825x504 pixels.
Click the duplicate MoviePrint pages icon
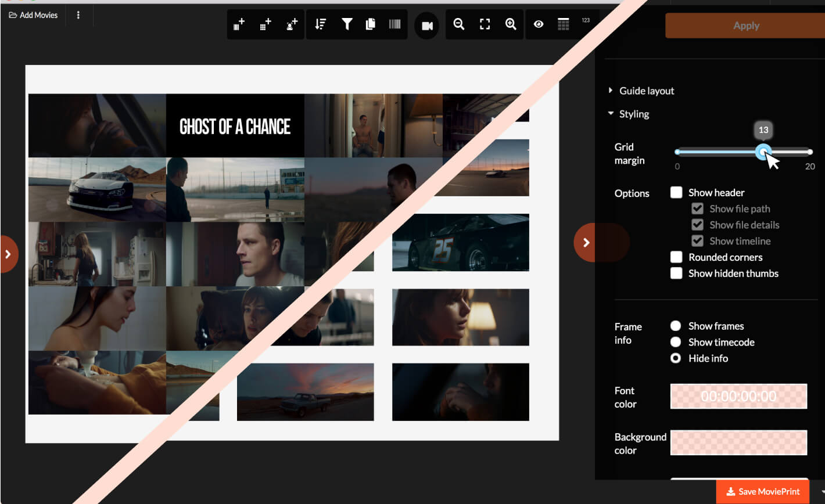coord(370,24)
